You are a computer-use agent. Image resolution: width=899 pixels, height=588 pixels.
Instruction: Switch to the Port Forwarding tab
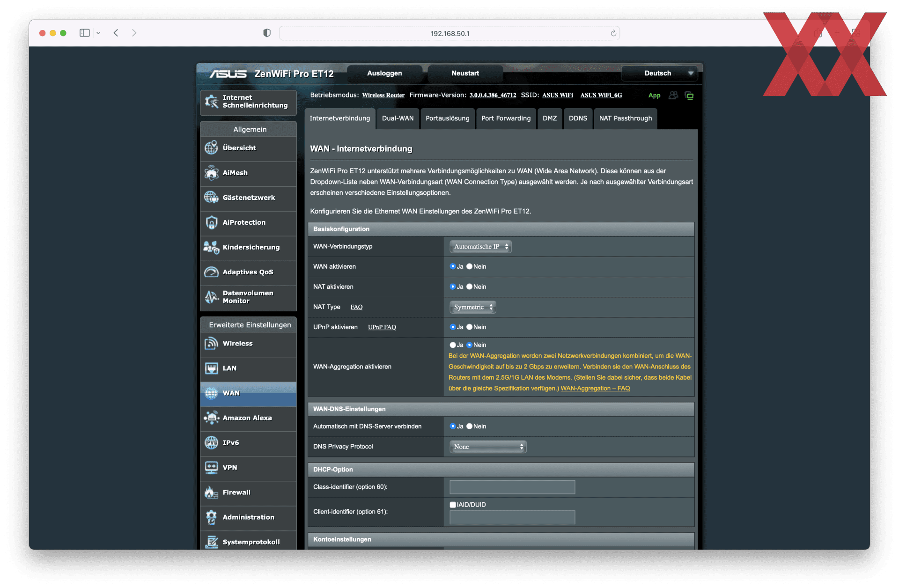click(506, 118)
